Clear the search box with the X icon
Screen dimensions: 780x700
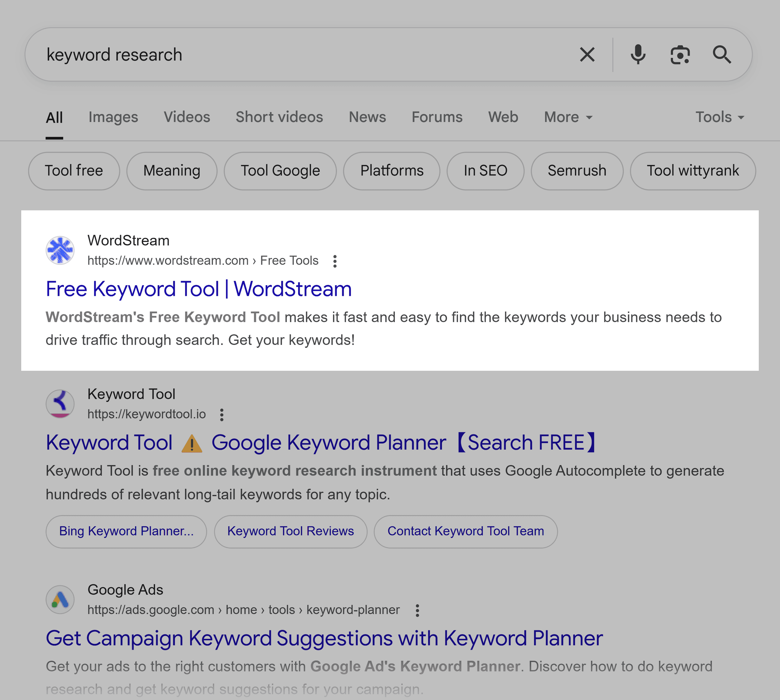(x=587, y=55)
